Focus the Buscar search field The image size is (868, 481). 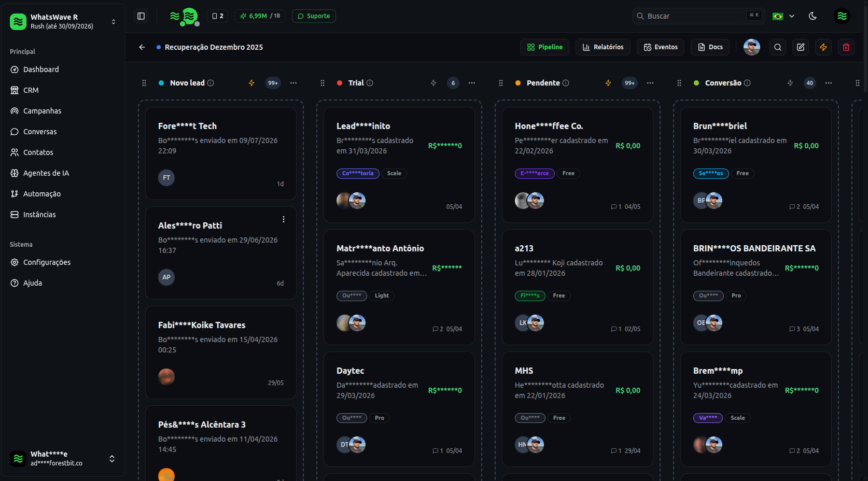click(x=698, y=16)
